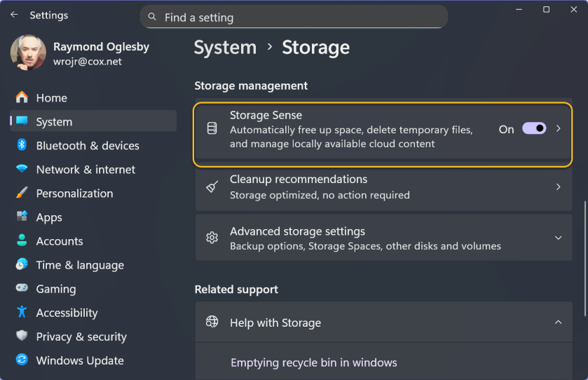
Task: Open Time & language settings
Action: click(79, 265)
